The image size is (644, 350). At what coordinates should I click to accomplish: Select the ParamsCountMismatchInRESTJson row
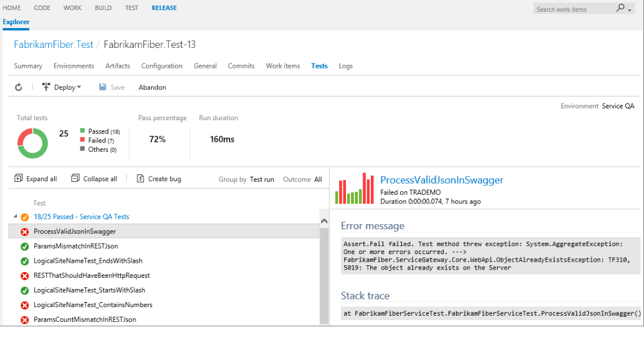pos(164,319)
